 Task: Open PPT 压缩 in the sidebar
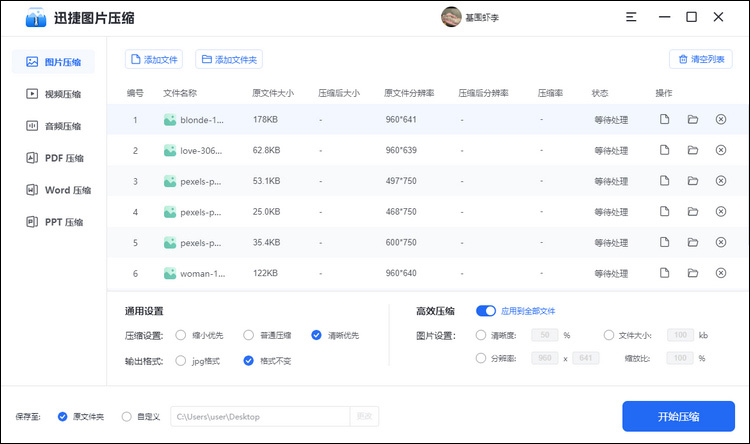(53, 222)
